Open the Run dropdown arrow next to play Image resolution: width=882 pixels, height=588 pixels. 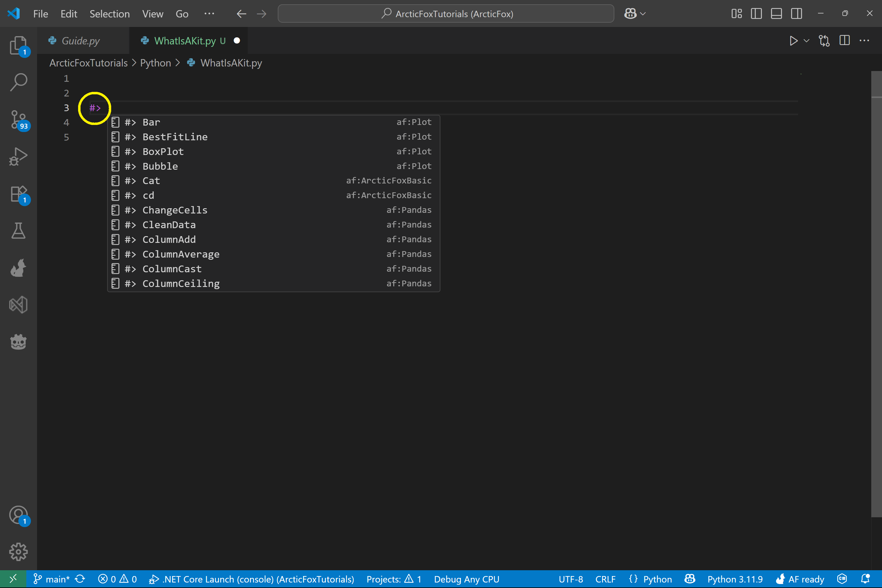(806, 40)
